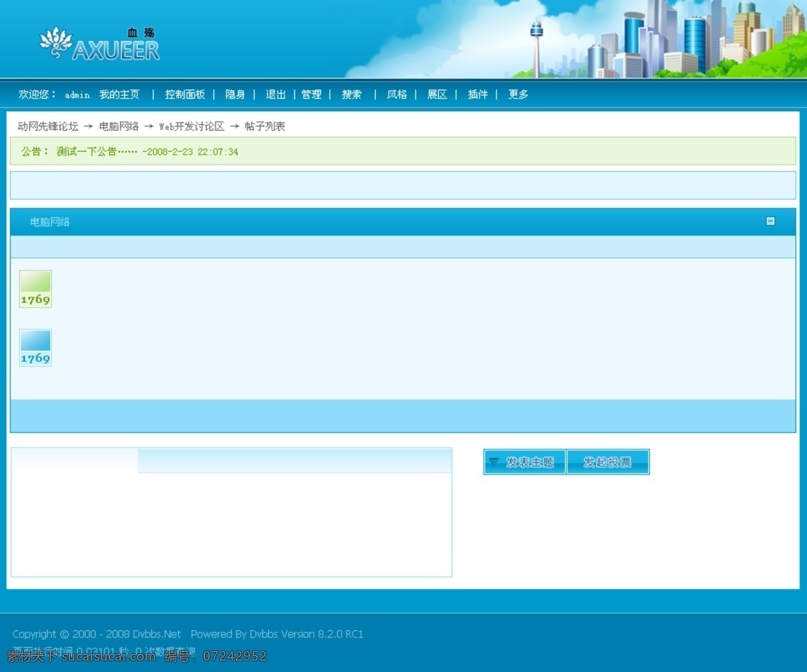Click the 电脑网络 panel header title
The image size is (807, 672).
point(50,222)
